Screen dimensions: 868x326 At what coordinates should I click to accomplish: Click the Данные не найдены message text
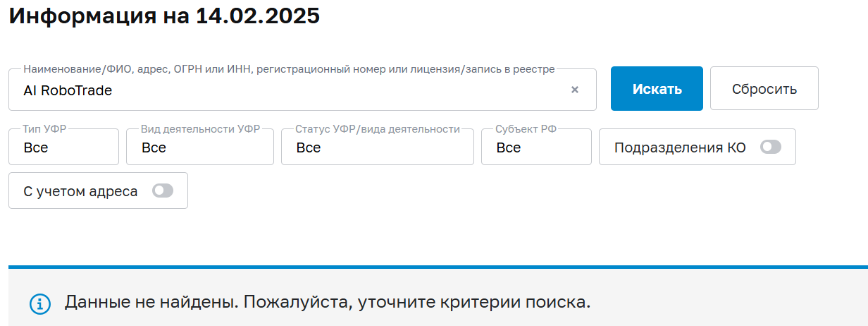point(327,303)
